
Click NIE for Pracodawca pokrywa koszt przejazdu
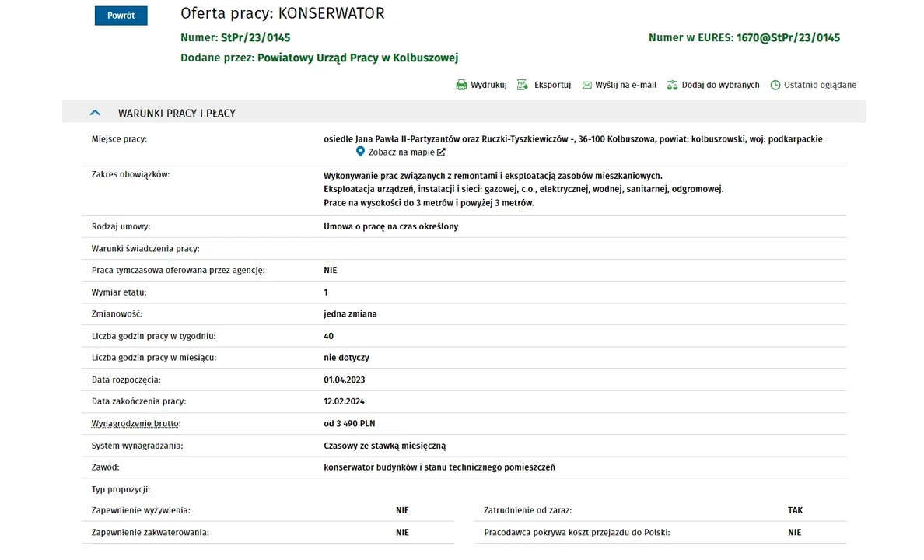pyautogui.click(x=794, y=532)
